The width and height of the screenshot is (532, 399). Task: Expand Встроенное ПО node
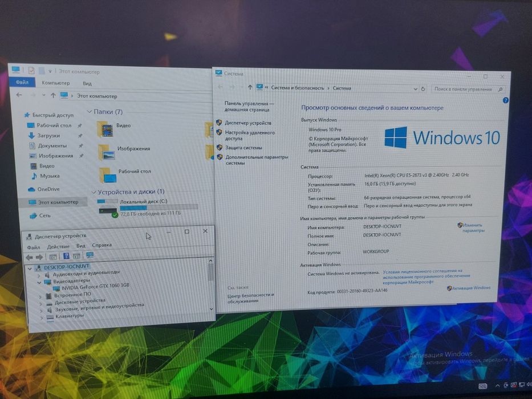tap(40, 297)
